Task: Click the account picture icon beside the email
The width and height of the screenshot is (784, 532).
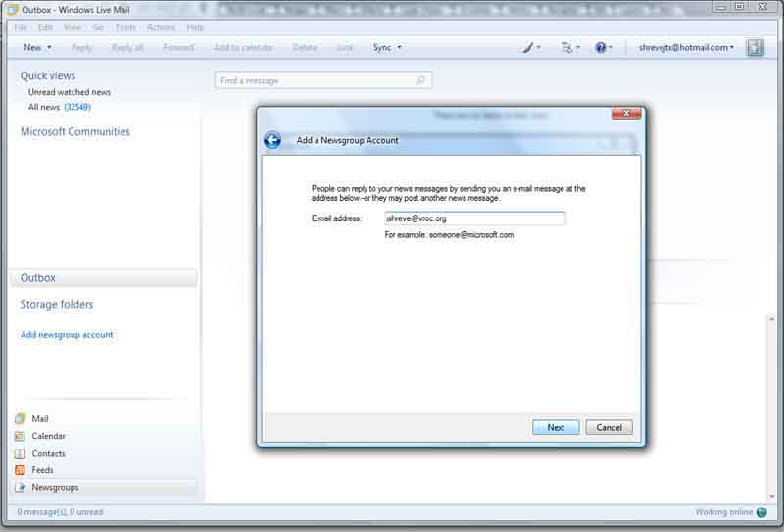Action: [x=755, y=47]
